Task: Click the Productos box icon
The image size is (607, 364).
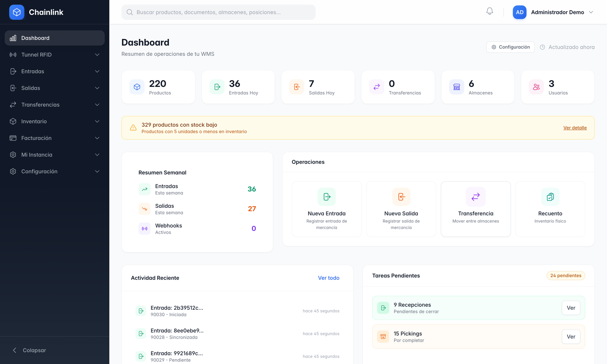Action: pos(137,87)
